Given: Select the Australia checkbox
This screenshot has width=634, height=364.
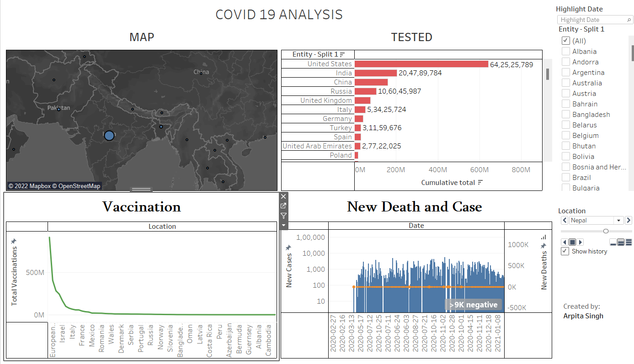Looking at the screenshot, I should [565, 83].
